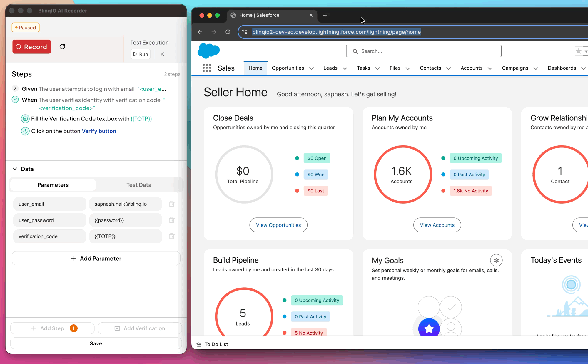588x364 pixels.
Task: Delete the verification_code parameter row
Action: [x=172, y=236]
